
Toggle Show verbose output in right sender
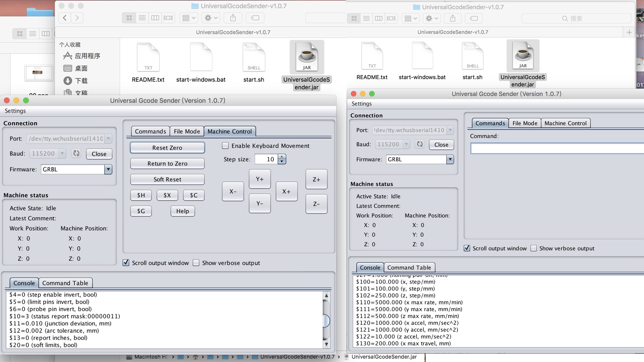point(534,248)
